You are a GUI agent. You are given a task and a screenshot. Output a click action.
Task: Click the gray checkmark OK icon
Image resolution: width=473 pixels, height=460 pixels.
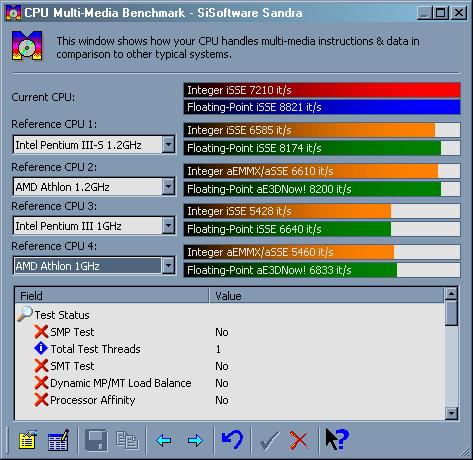tap(269, 441)
